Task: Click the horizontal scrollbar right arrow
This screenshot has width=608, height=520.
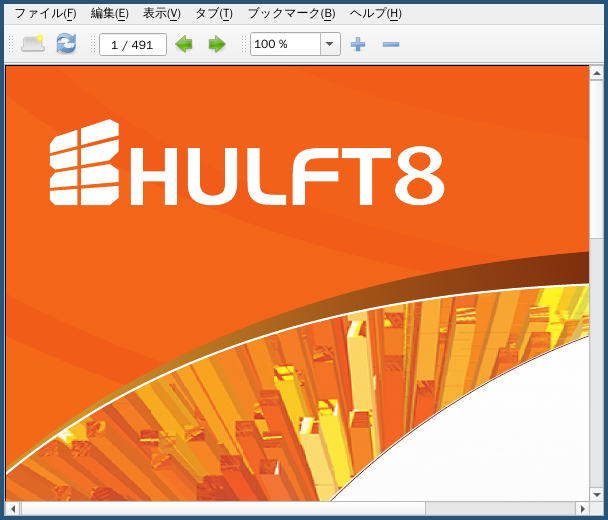Action: point(582,508)
